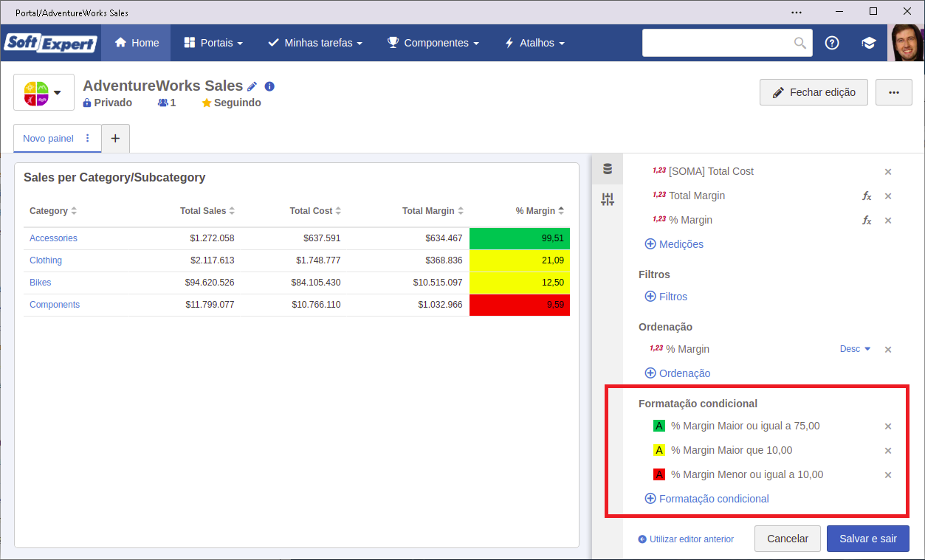Select the Total Margin measure row

point(689,196)
